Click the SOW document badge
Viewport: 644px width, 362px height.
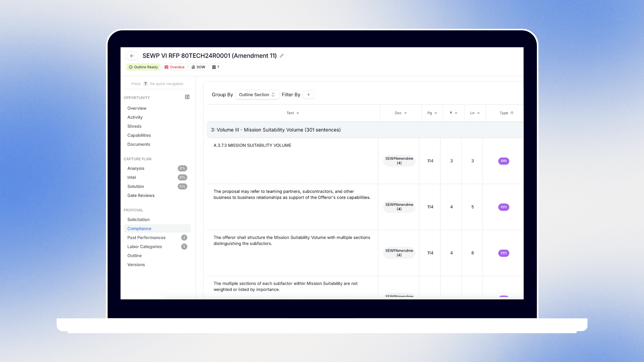(x=198, y=67)
